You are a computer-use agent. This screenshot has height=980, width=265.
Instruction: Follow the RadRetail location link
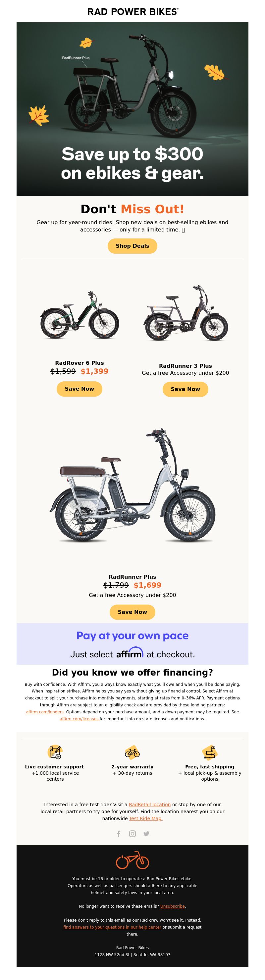tap(150, 805)
